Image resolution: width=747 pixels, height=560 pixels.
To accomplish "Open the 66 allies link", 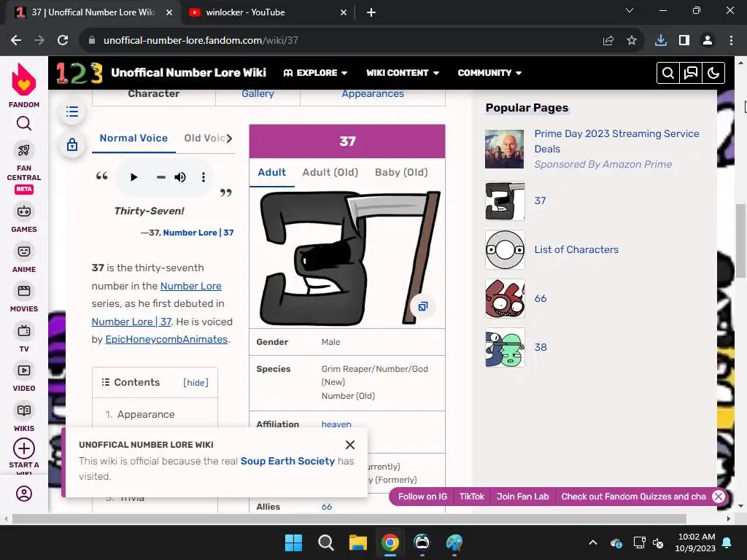I will (x=327, y=507).
